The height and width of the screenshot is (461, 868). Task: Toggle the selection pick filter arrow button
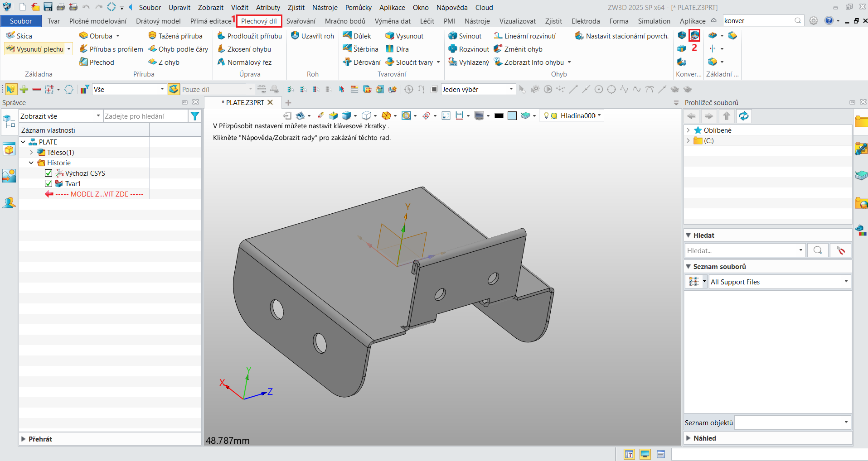point(11,89)
